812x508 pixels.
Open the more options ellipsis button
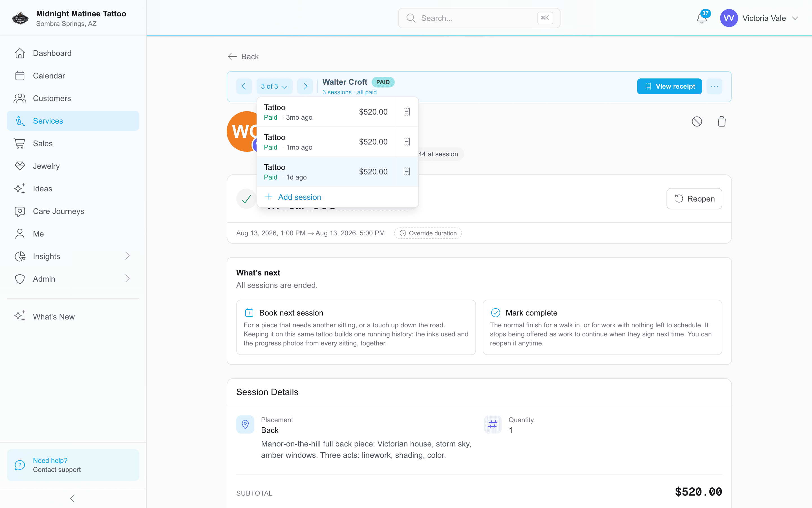point(714,86)
